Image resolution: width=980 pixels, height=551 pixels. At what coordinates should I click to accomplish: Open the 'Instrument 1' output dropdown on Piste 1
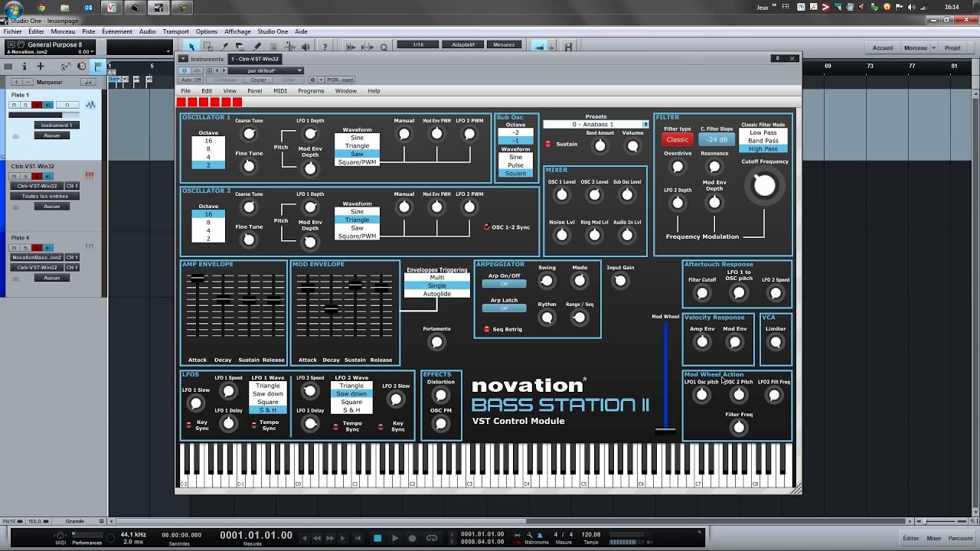tap(57, 125)
